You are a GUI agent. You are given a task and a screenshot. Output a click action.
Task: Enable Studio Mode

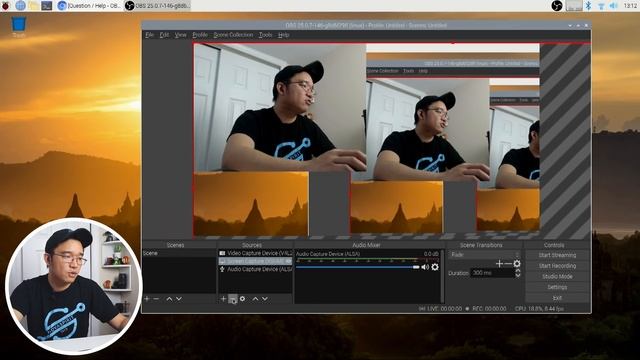[x=557, y=276]
